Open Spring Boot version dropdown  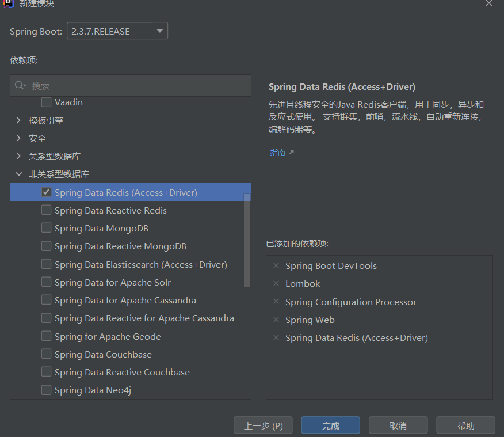point(117,31)
